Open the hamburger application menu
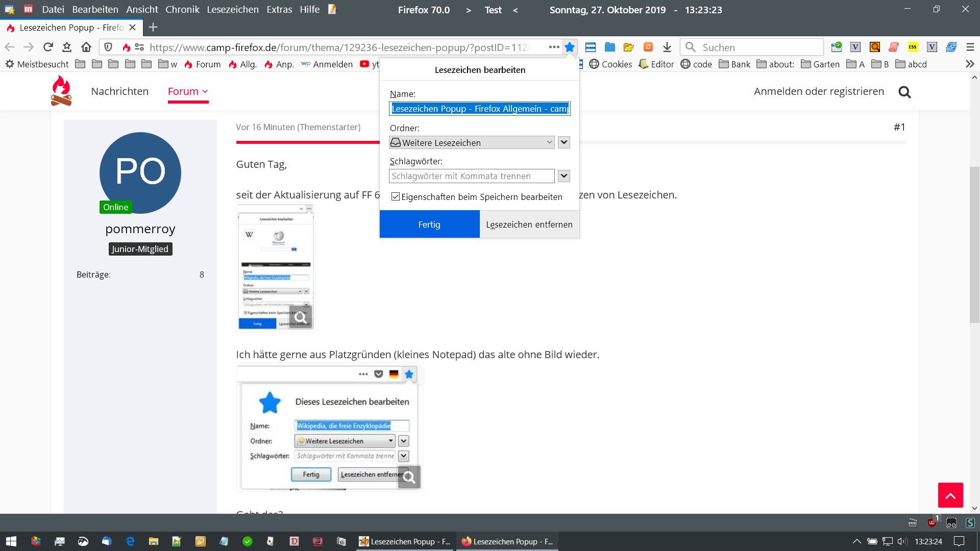The image size is (980, 551). coord(970,47)
